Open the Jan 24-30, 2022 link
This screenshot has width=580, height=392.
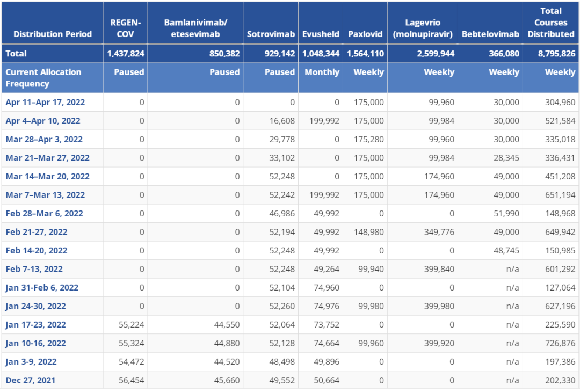click(35, 306)
